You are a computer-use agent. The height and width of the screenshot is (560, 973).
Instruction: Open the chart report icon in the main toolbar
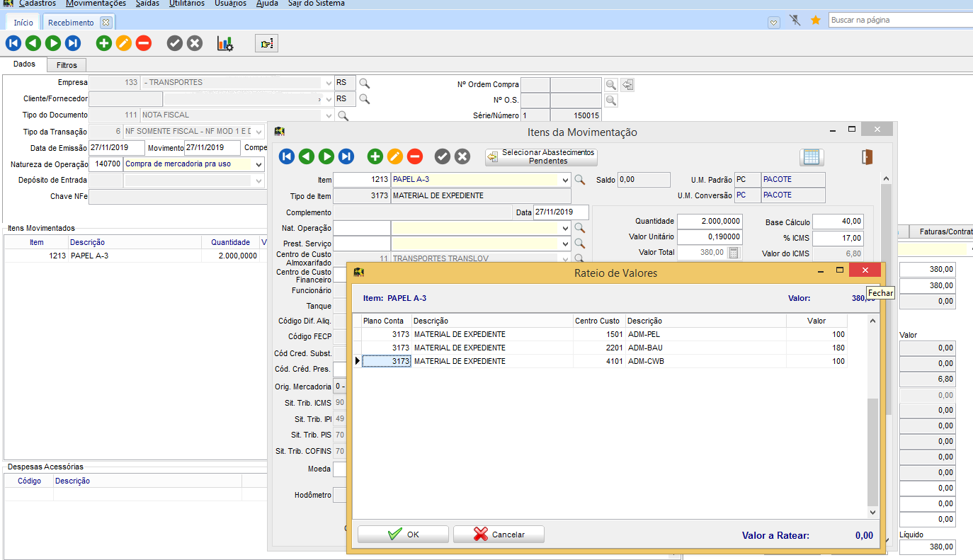tap(225, 44)
